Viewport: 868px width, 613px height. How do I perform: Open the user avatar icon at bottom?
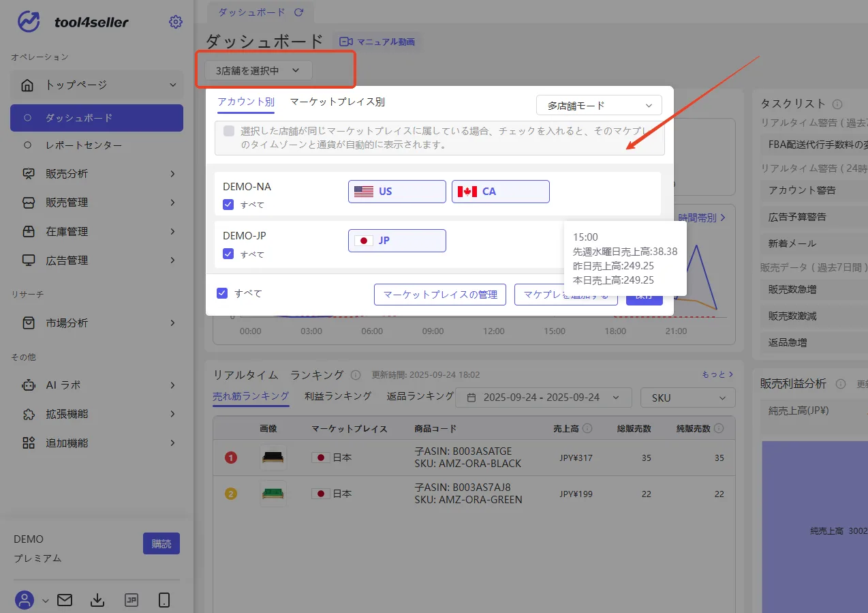[x=25, y=600]
